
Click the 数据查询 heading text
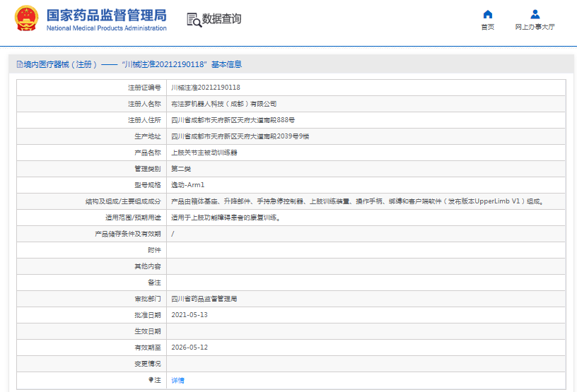[221, 19]
